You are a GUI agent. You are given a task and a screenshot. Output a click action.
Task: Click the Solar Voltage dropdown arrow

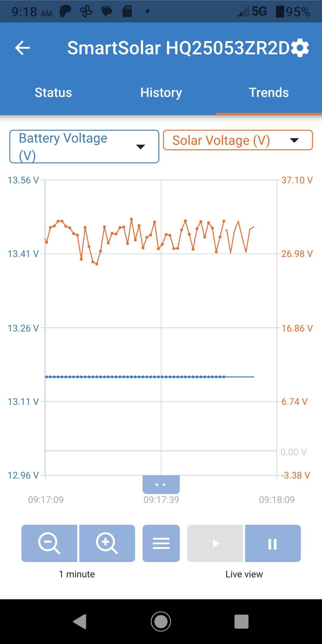[x=294, y=140]
